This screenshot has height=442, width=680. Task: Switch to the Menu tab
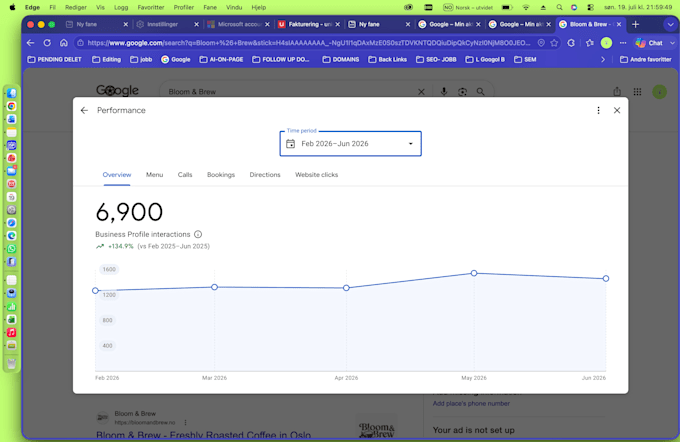pyautogui.click(x=154, y=175)
